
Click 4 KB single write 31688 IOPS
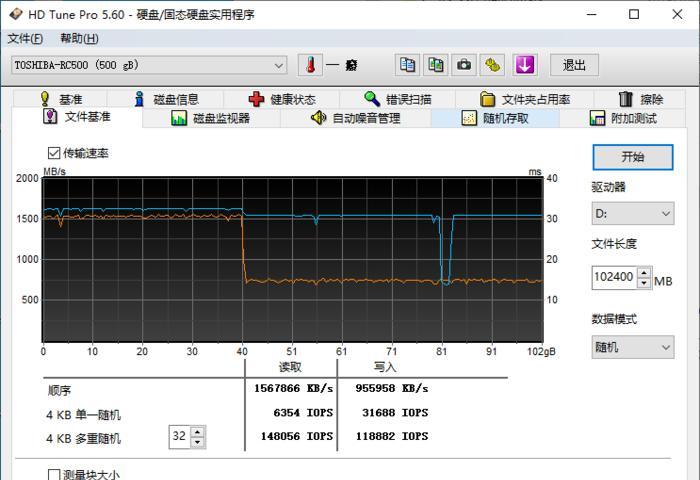[395, 413]
